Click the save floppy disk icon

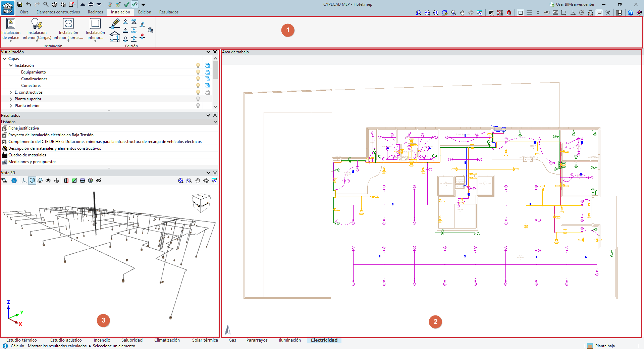coord(20,4)
